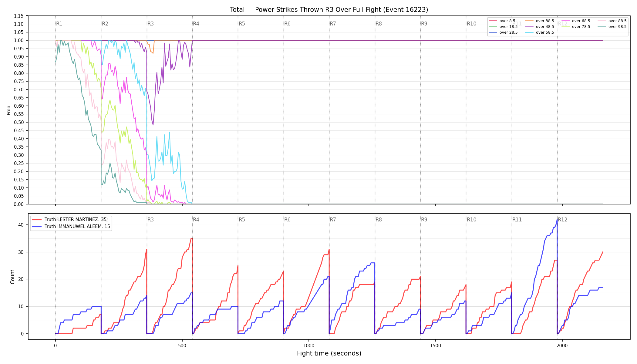Image resolution: width=637 pixels, height=364 pixels.
Task: Click the 'Fight time (seconds)' axis label
Action: [x=329, y=353]
